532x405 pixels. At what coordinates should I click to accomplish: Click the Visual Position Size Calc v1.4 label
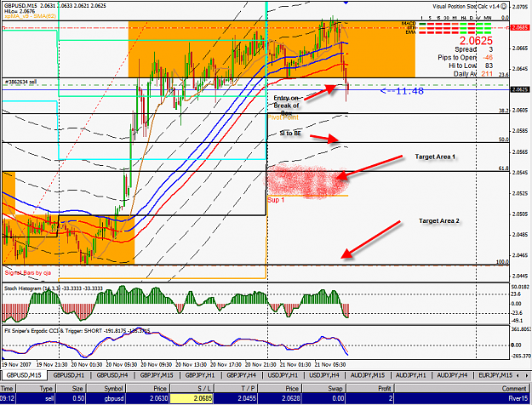466,7
